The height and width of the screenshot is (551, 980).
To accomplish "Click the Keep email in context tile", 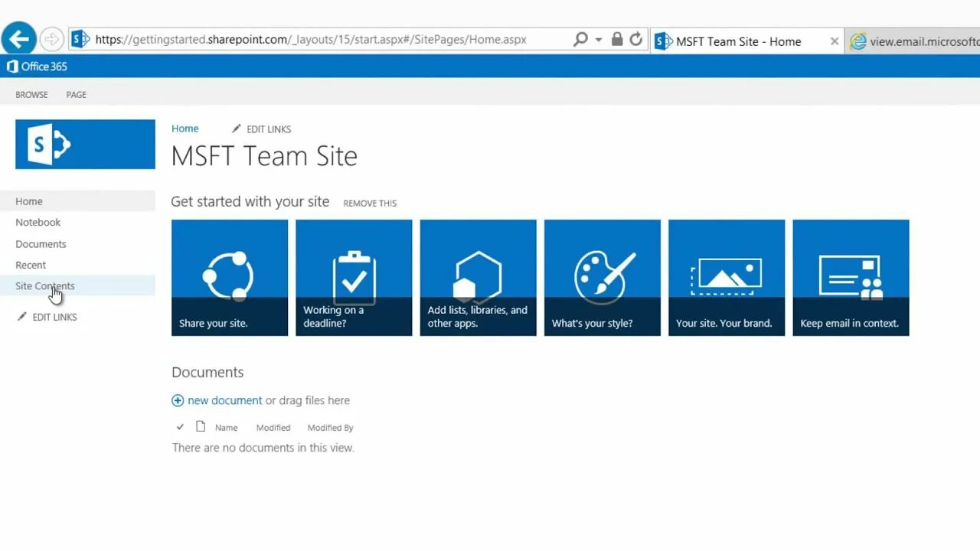I will pyautogui.click(x=851, y=278).
